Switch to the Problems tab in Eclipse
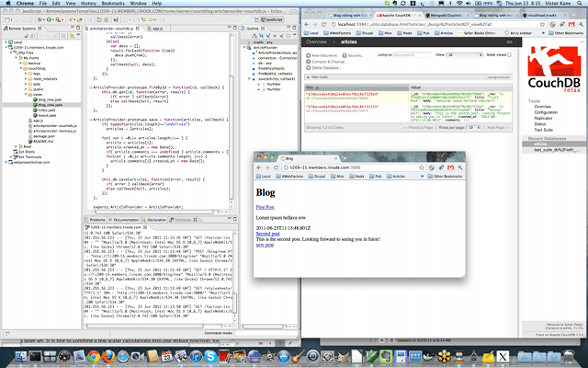 pyautogui.click(x=95, y=220)
